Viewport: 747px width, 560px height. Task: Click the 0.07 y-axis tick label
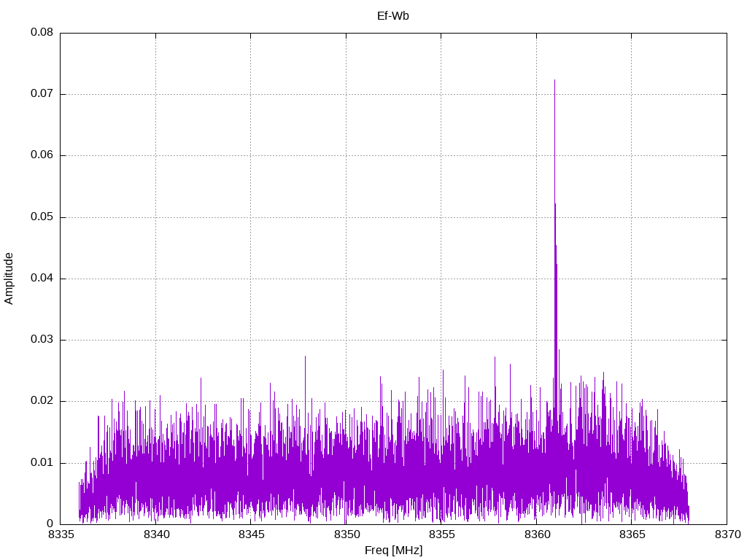click(x=42, y=94)
